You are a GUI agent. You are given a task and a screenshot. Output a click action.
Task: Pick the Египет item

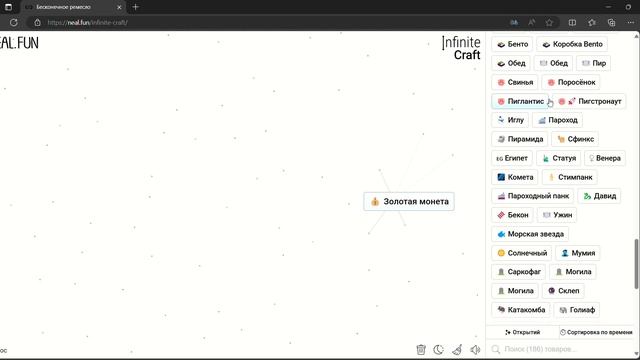(x=512, y=158)
